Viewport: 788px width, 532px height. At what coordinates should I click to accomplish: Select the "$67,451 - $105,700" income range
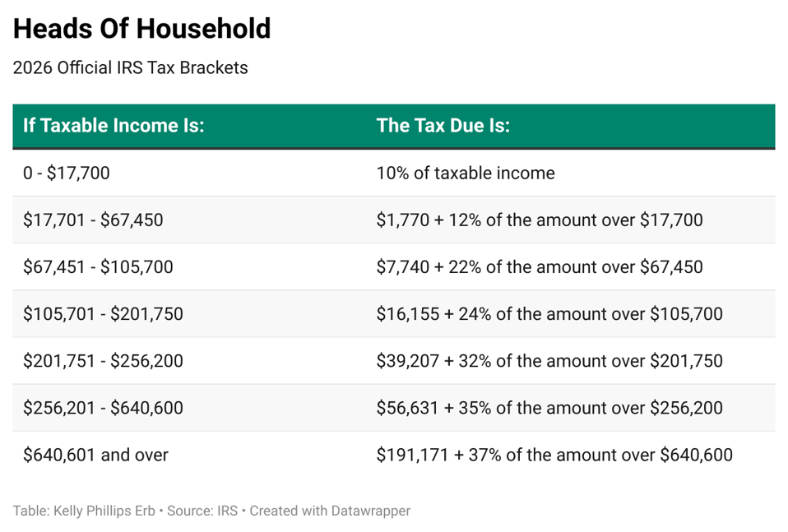(98, 266)
